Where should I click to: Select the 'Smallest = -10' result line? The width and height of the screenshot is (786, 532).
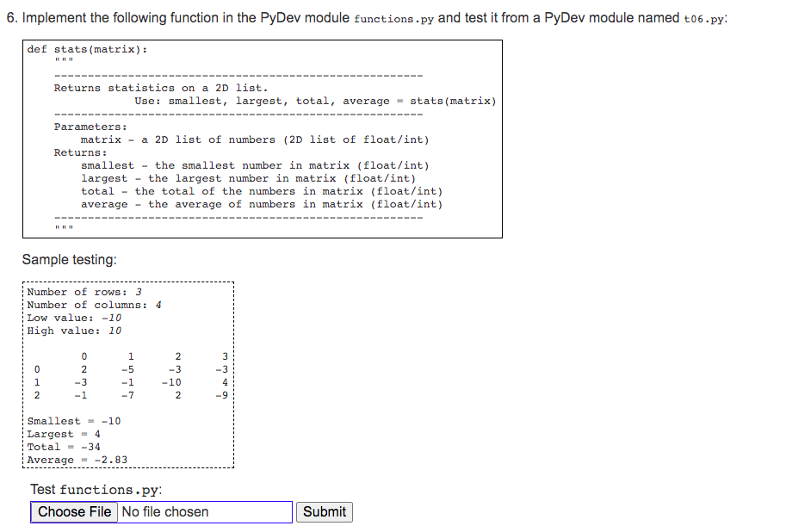(72, 420)
